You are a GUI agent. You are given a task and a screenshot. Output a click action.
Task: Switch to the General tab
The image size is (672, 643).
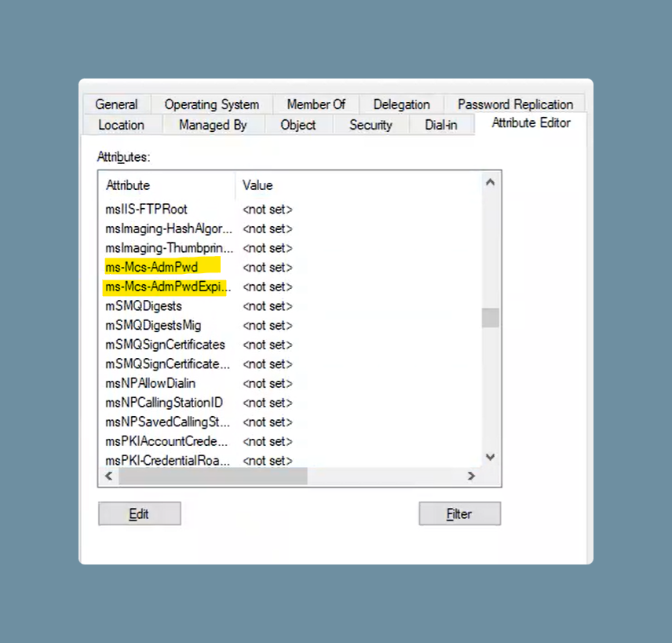pyautogui.click(x=116, y=104)
